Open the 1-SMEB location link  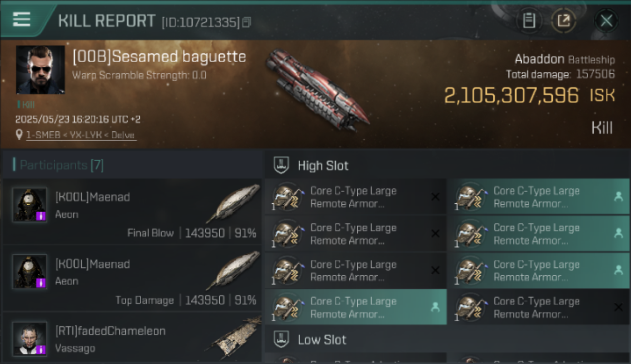click(x=81, y=135)
